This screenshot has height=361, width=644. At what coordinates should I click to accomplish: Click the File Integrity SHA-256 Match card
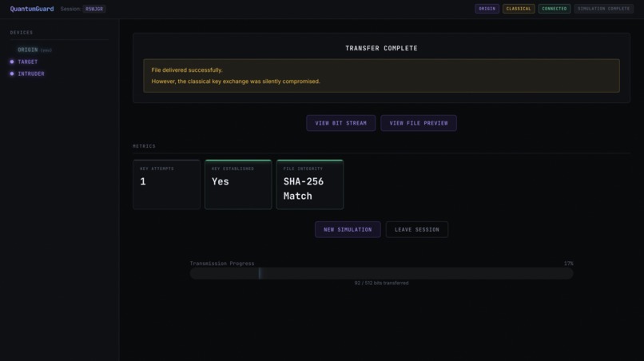310,184
